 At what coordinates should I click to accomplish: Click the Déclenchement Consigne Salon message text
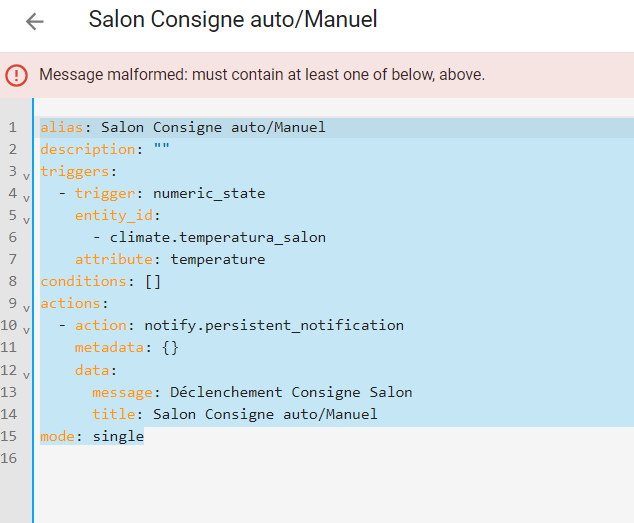[x=291, y=392]
